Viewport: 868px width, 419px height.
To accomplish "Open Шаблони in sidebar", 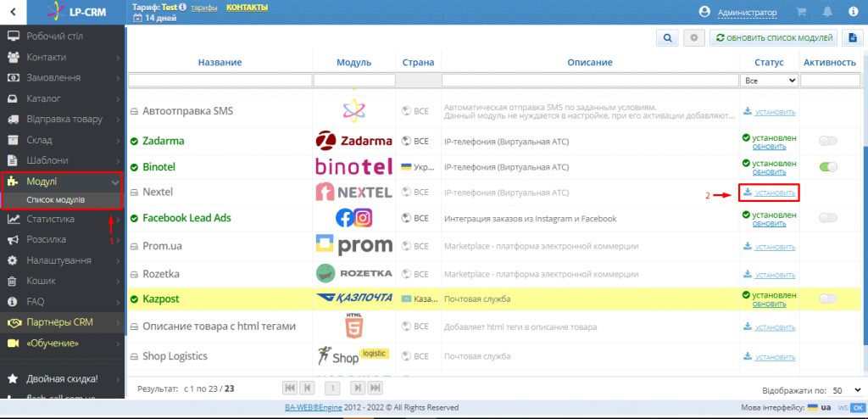I will (63, 160).
